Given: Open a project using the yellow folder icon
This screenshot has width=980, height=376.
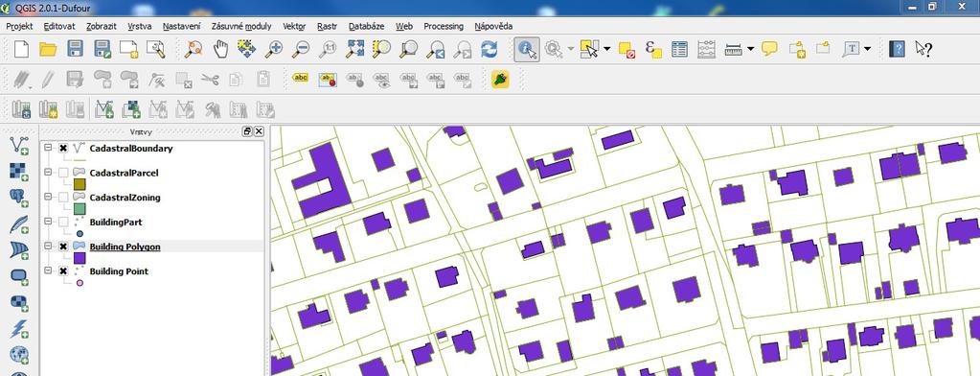Looking at the screenshot, I should (x=48, y=49).
